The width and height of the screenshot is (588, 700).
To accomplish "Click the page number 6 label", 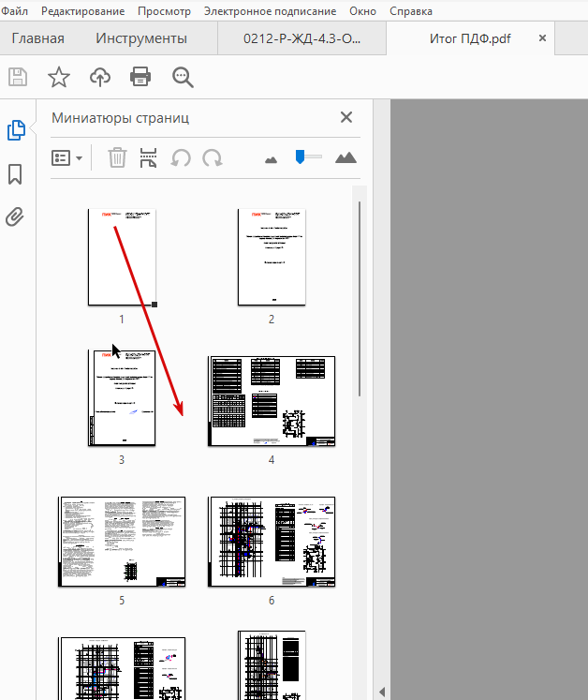I will [x=272, y=601].
